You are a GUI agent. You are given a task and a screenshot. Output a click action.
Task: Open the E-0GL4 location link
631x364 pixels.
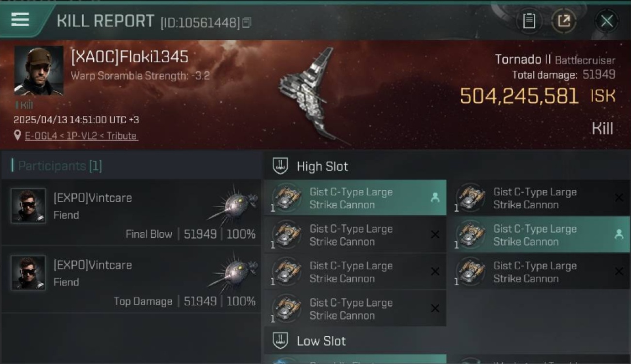pos(82,136)
